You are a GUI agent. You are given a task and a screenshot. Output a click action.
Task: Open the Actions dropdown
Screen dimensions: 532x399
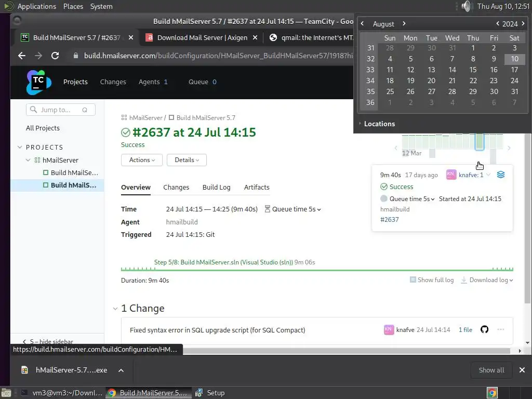[142, 160]
